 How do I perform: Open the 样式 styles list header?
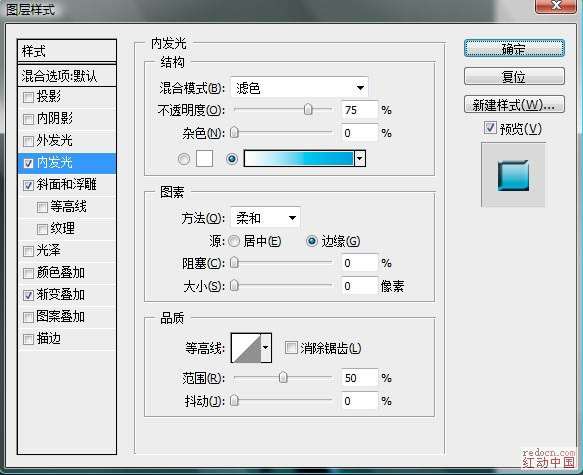pyautogui.click(x=67, y=51)
